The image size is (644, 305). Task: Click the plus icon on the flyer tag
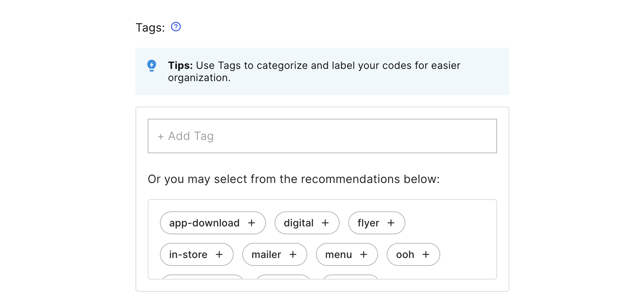click(391, 223)
